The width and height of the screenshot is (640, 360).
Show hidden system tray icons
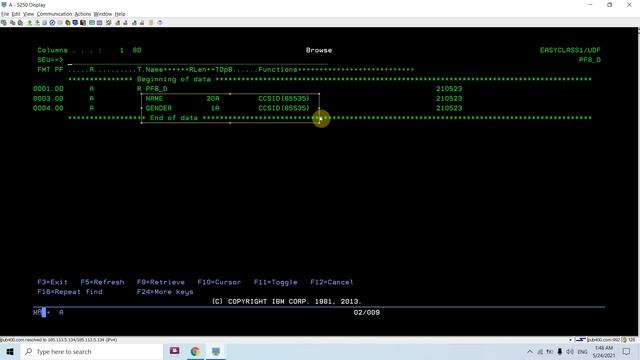click(530, 351)
